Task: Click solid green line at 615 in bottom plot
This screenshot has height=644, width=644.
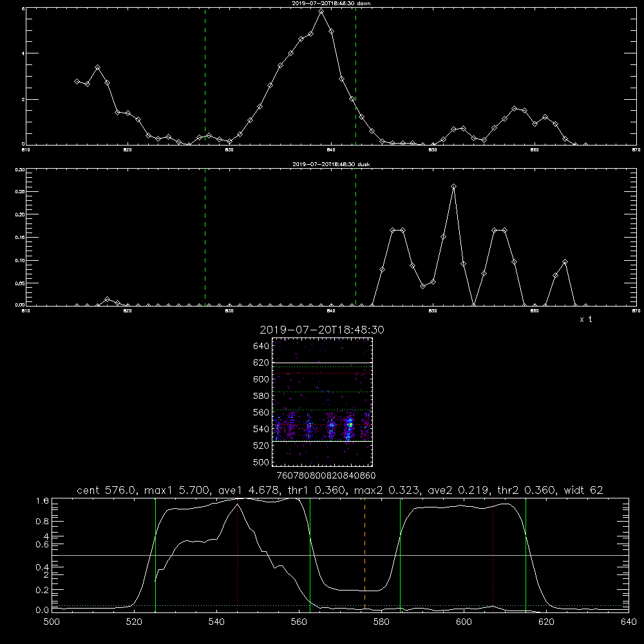Action: tap(526, 555)
